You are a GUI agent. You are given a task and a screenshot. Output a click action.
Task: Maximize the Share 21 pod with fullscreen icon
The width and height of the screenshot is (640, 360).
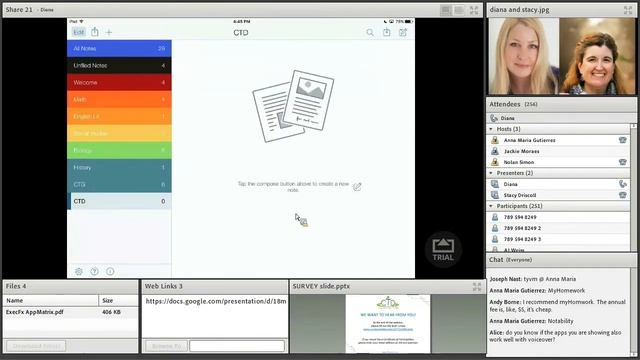pos(474,10)
